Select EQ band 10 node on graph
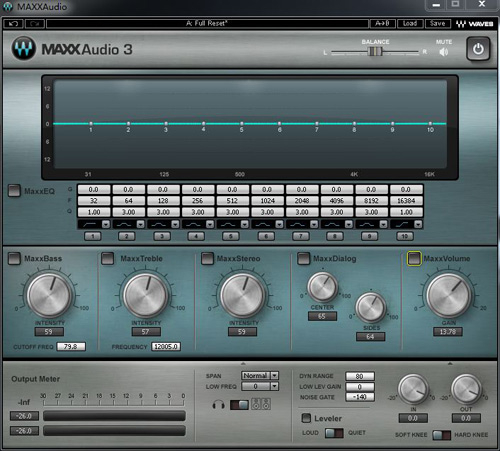Viewport: 500px width, 451px height. (430, 124)
